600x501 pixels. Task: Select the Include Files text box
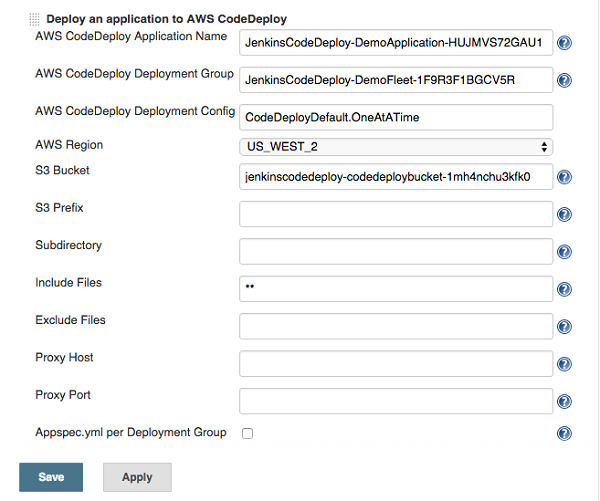coord(396,288)
